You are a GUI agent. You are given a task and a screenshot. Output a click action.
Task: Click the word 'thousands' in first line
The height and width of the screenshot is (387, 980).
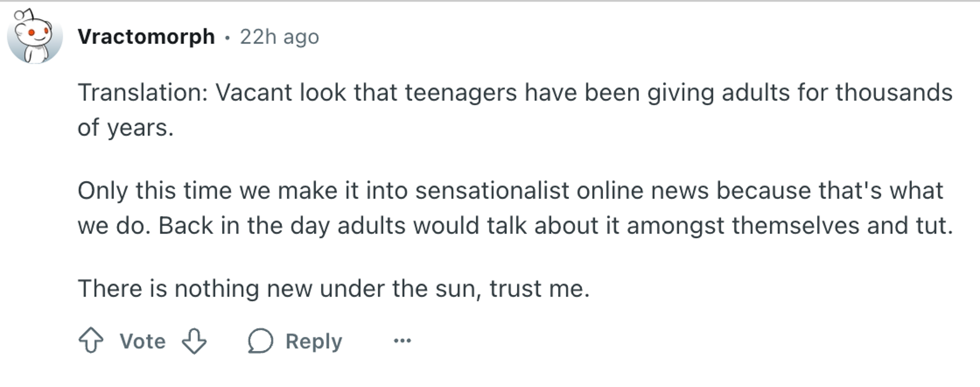[894, 93]
